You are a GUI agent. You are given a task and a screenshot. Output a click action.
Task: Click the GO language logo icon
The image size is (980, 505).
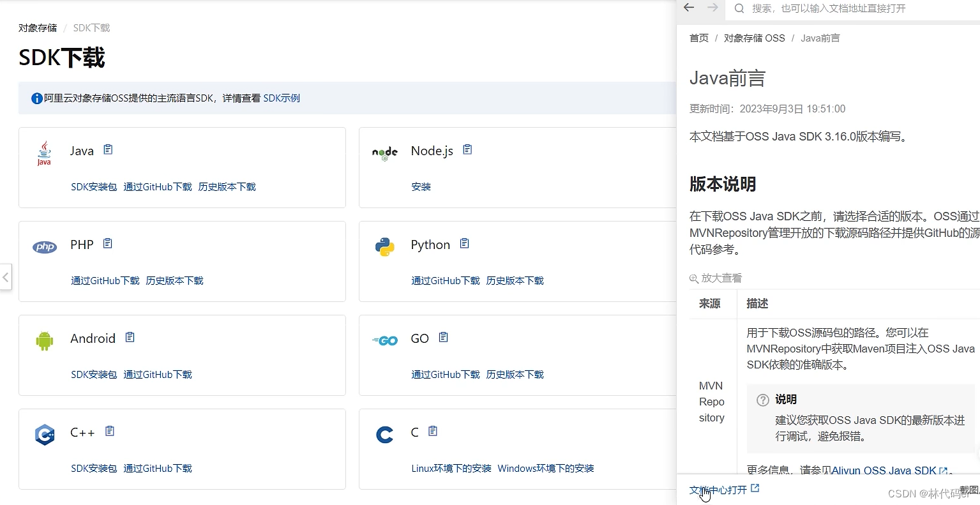click(x=384, y=340)
